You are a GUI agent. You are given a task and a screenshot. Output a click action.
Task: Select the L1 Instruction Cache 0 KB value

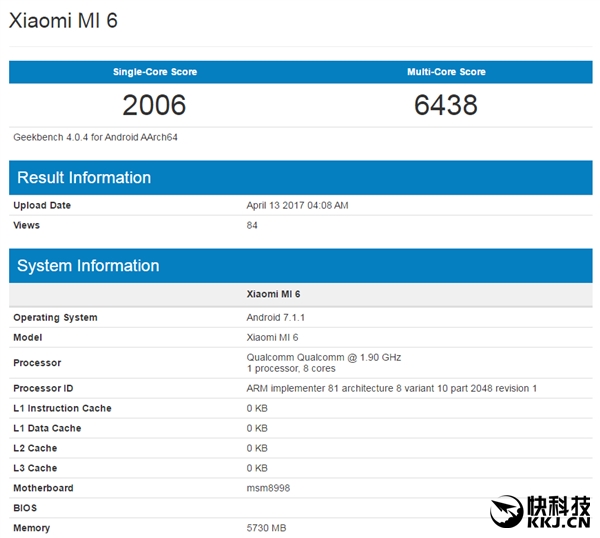pyautogui.click(x=257, y=408)
